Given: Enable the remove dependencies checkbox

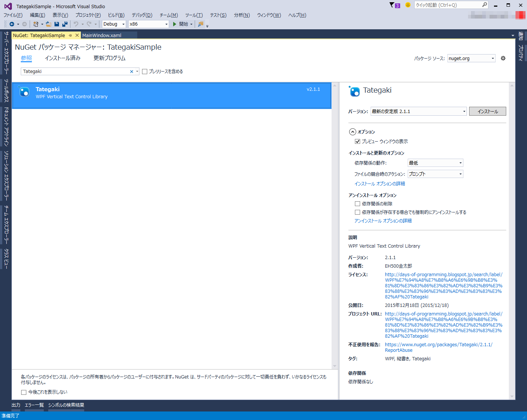Looking at the screenshot, I should [x=358, y=204].
